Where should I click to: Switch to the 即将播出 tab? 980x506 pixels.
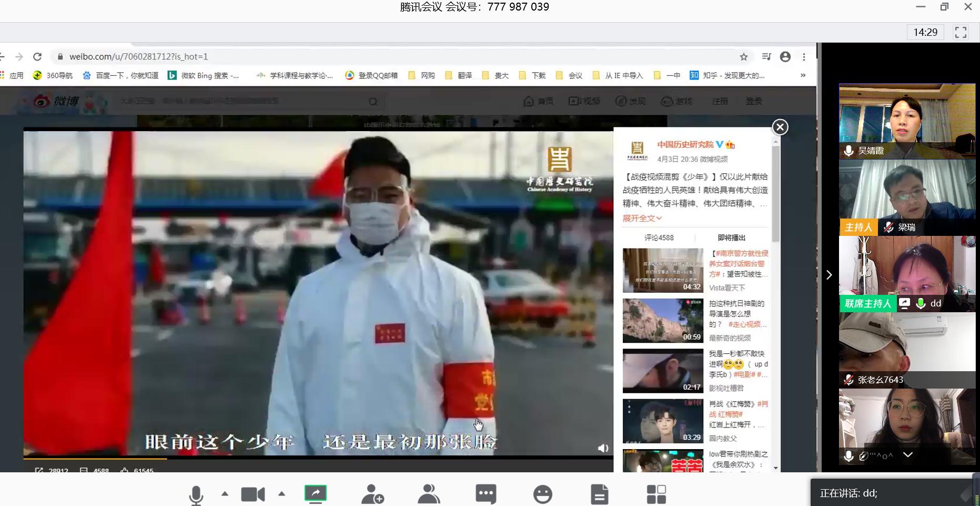731,237
